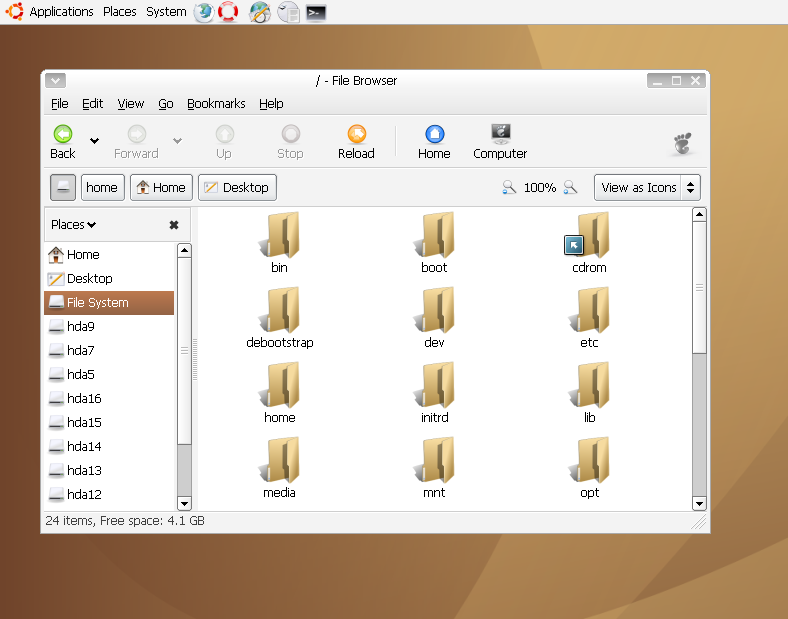Open the Edit menu
The width and height of the screenshot is (788, 619).
pyautogui.click(x=92, y=104)
